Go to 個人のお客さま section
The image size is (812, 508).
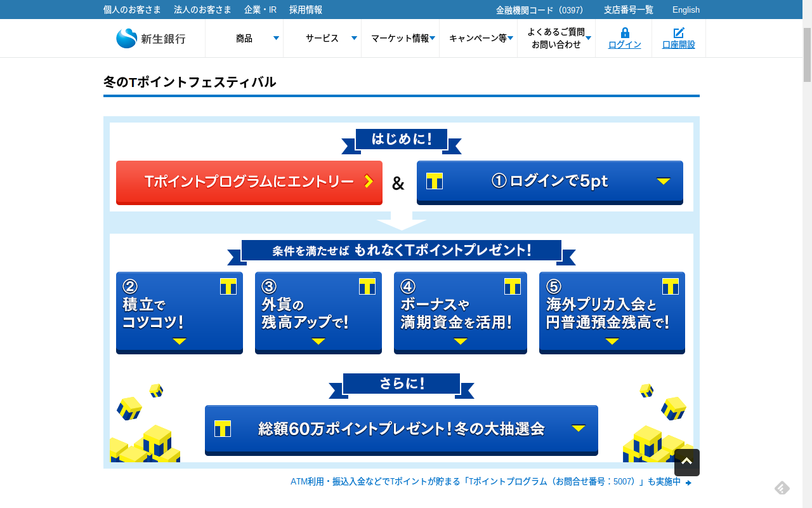[x=132, y=10]
